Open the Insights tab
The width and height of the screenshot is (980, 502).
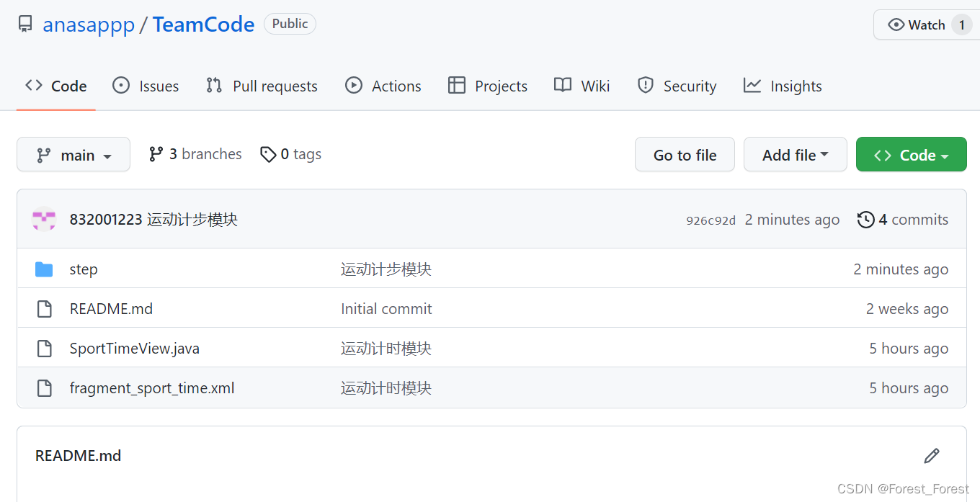(783, 86)
